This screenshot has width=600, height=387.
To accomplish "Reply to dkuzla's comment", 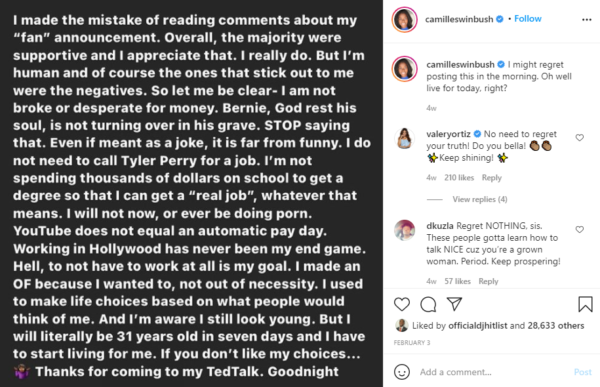I will click(x=488, y=281).
